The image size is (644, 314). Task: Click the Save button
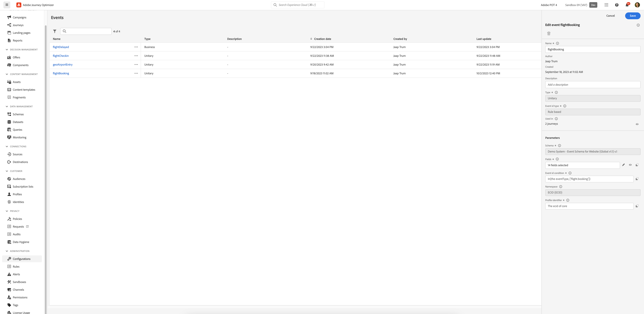click(633, 16)
